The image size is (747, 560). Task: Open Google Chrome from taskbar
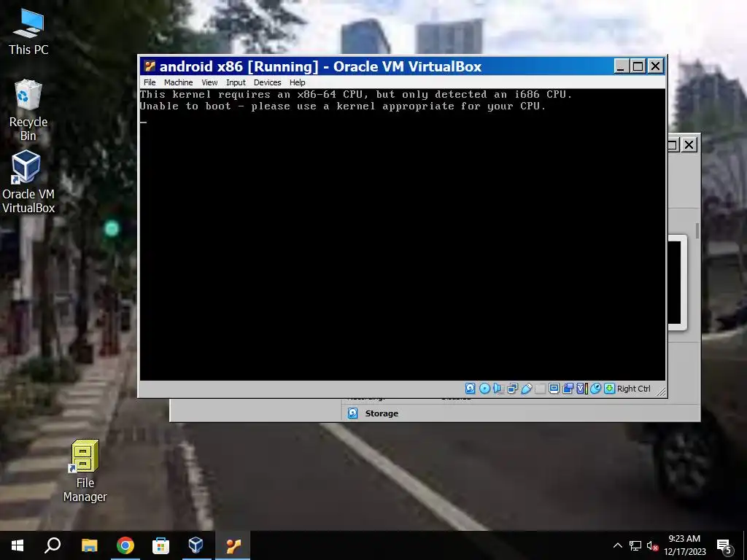pyautogui.click(x=125, y=545)
